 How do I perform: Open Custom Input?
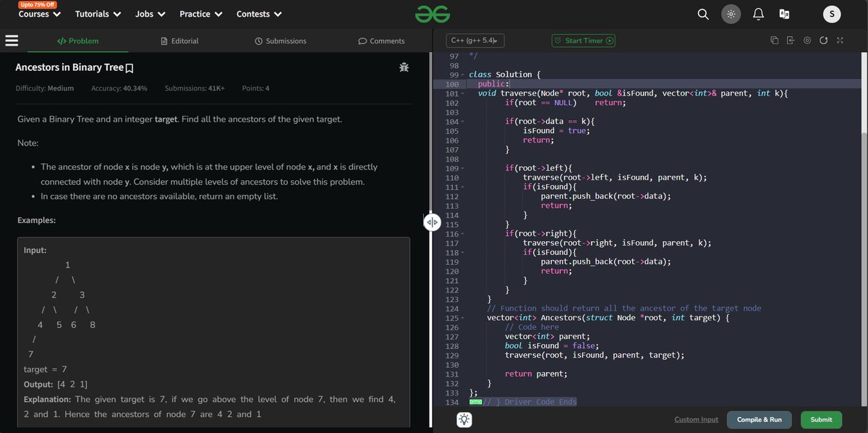pos(695,419)
